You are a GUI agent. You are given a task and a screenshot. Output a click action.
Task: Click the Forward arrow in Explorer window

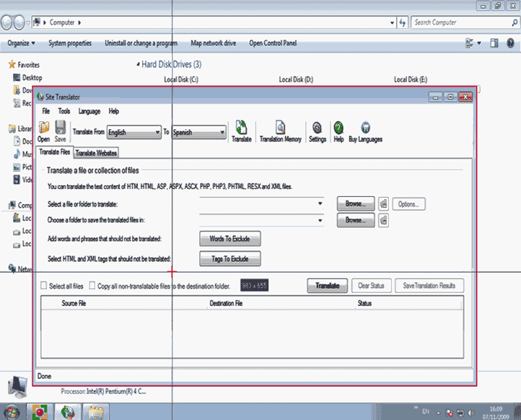pyautogui.click(x=19, y=22)
